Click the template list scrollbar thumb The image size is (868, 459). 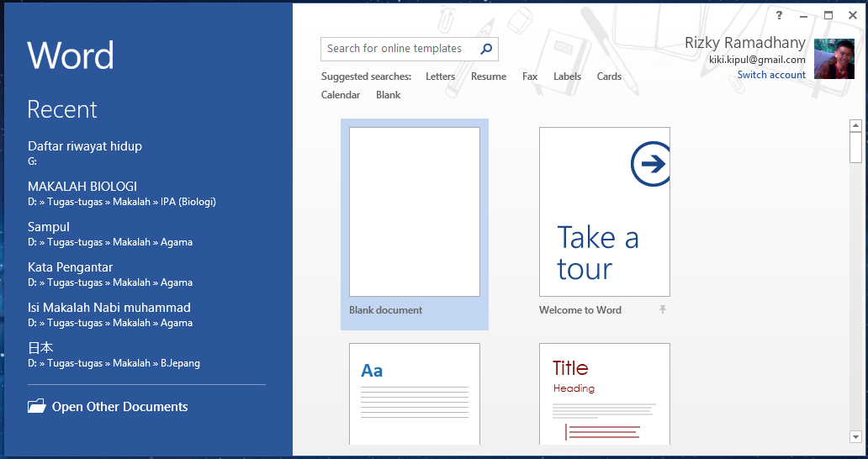pyautogui.click(x=855, y=148)
